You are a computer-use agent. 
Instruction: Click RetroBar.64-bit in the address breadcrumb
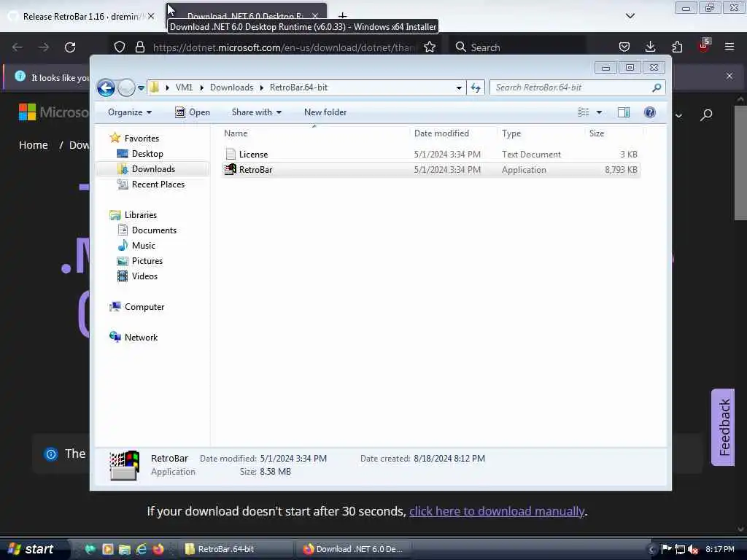coord(298,87)
